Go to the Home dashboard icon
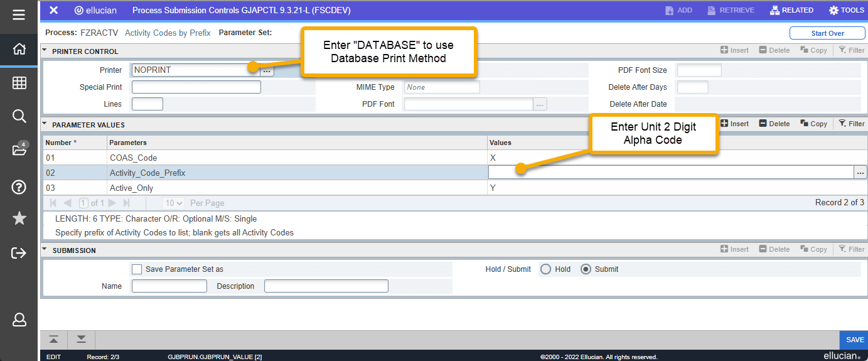This screenshot has height=361, width=868. 19,49
